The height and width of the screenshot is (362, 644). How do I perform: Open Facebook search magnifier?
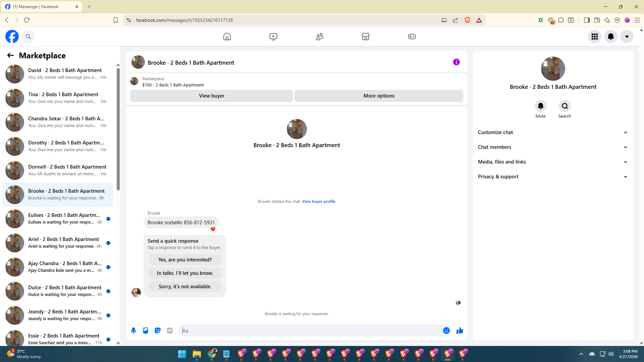click(x=28, y=37)
